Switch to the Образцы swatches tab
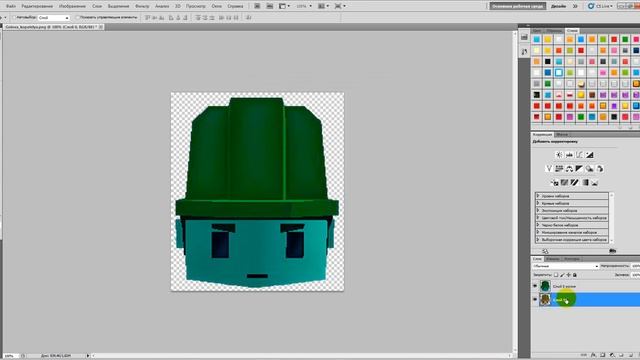Image resolution: width=640 pixels, height=360 pixels. coord(554,31)
